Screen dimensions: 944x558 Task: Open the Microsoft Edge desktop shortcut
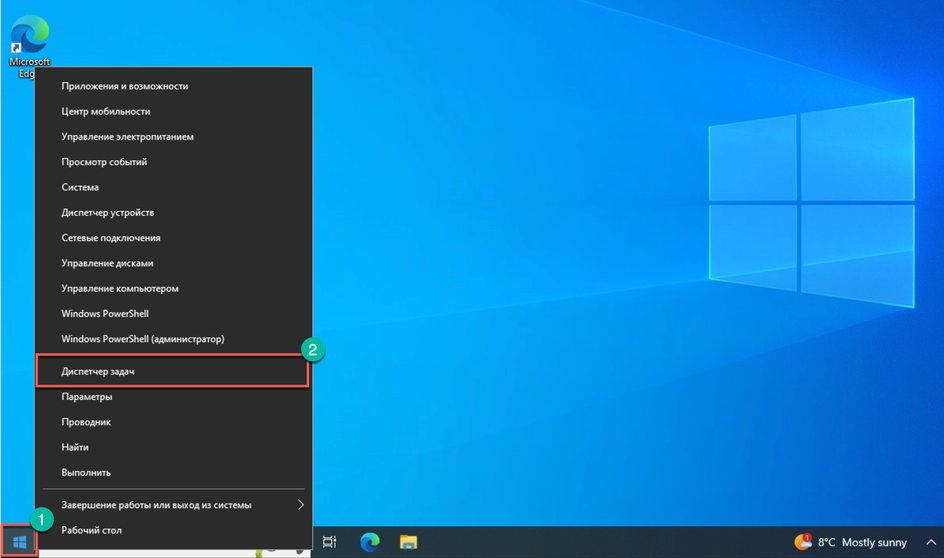(29, 47)
